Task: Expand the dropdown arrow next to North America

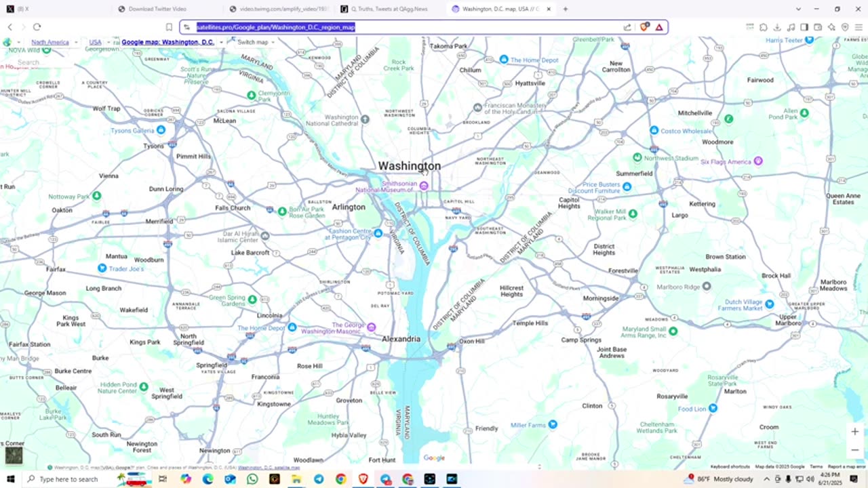Action: (x=75, y=43)
